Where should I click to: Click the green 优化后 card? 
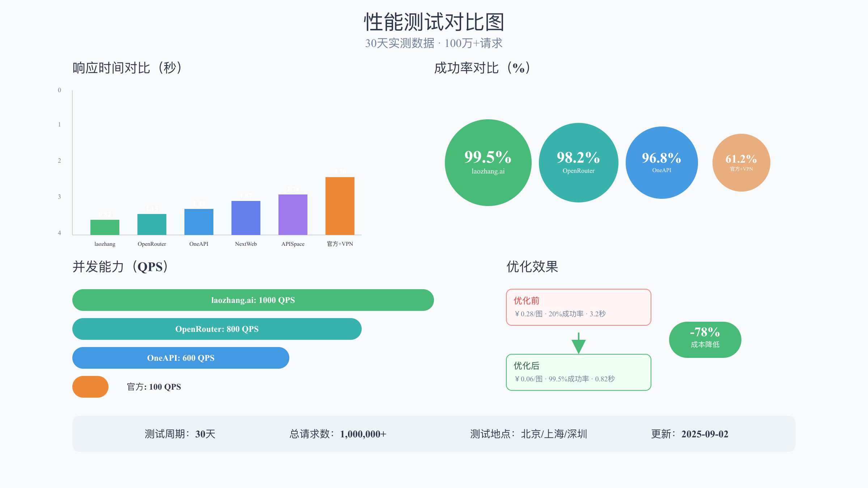tap(579, 372)
